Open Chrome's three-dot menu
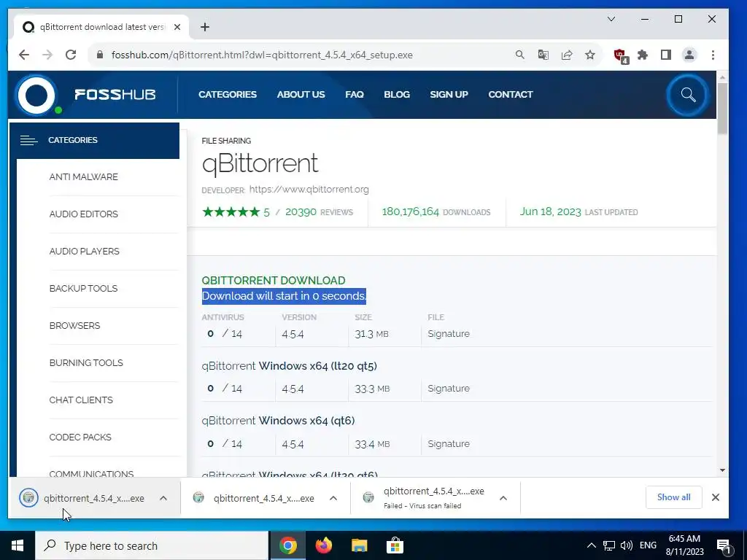The image size is (747, 560). (713, 55)
